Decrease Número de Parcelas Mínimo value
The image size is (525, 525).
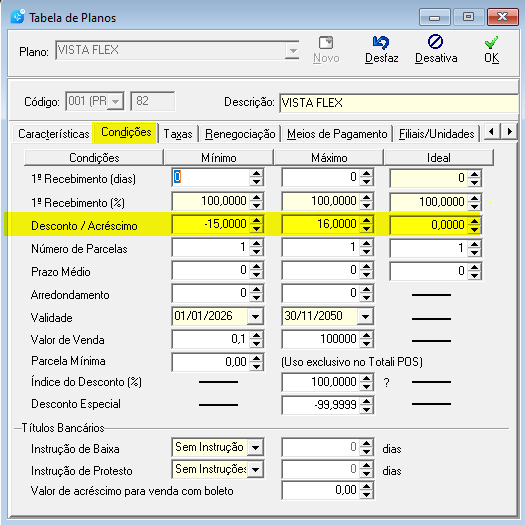pos(256,252)
